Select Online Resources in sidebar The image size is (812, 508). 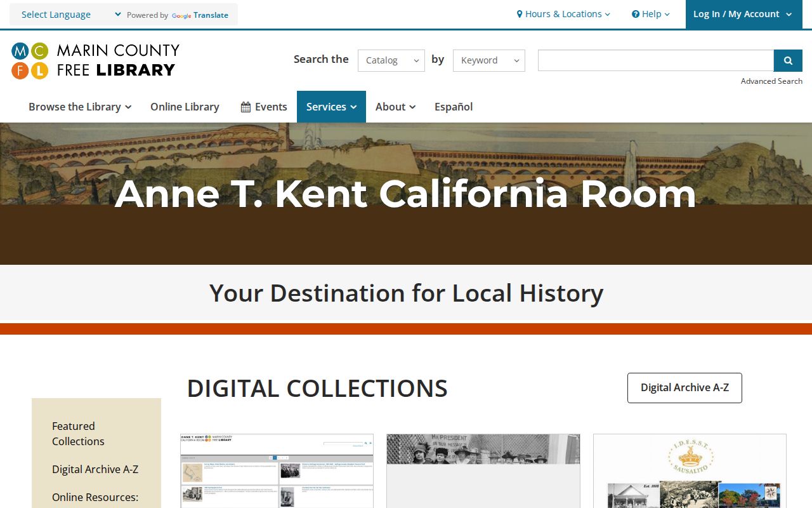95,497
